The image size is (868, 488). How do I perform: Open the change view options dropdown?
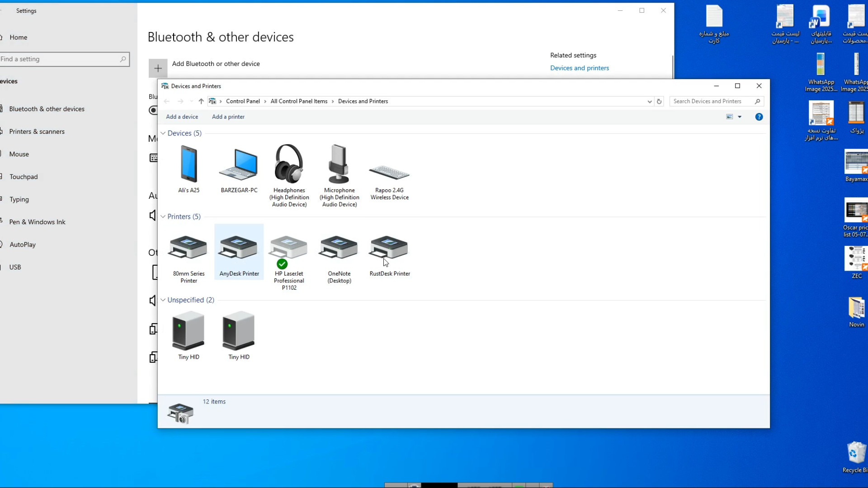point(740,117)
